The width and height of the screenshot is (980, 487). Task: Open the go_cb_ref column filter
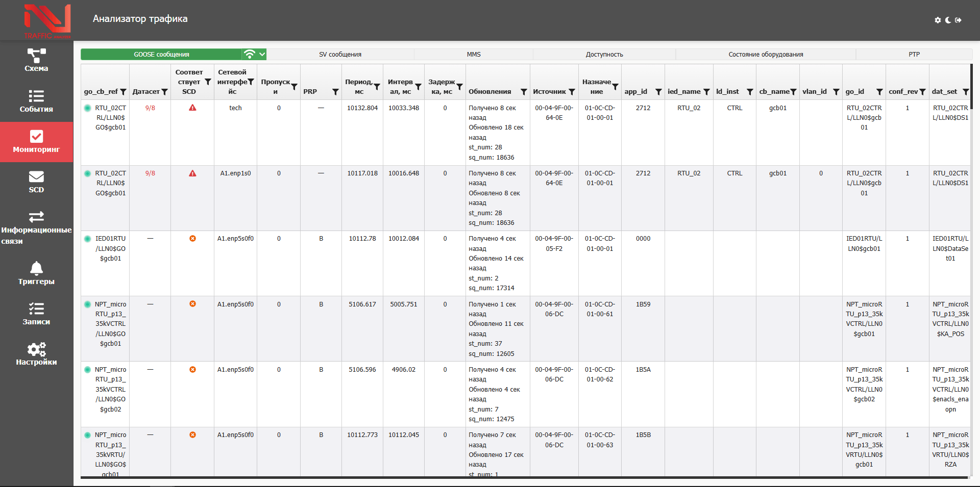(x=123, y=92)
